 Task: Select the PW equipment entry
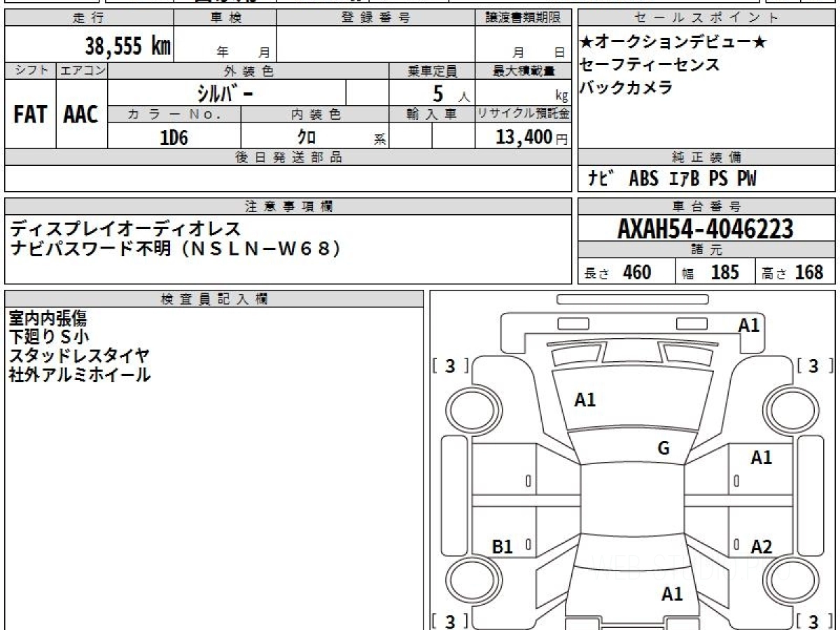tap(747, 178)
